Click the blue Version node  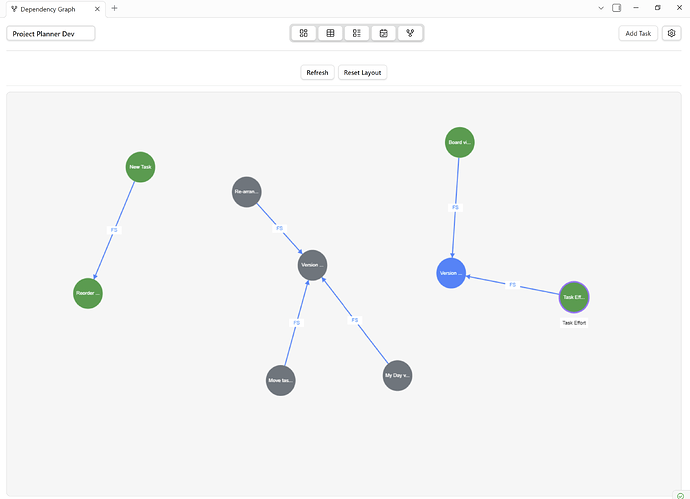[451, 273]
